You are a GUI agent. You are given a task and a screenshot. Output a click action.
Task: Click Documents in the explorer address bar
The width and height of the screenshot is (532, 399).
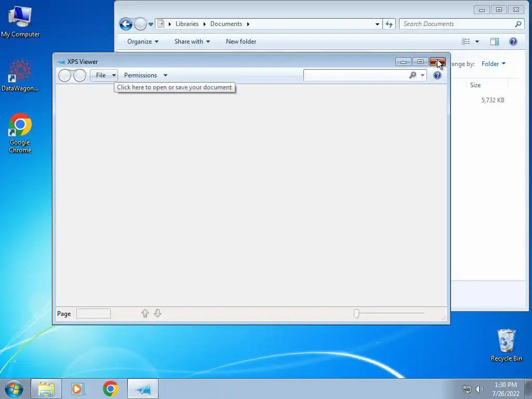[x=226, y=24]
